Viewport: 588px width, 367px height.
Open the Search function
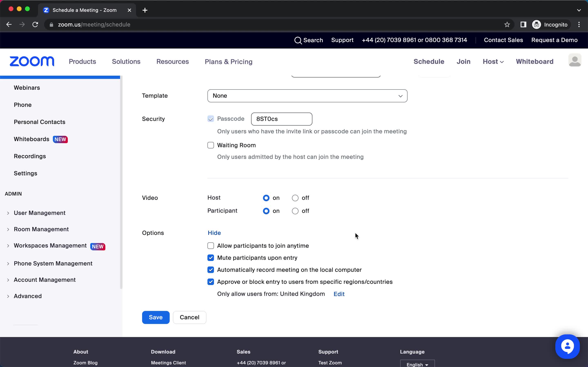309,40
